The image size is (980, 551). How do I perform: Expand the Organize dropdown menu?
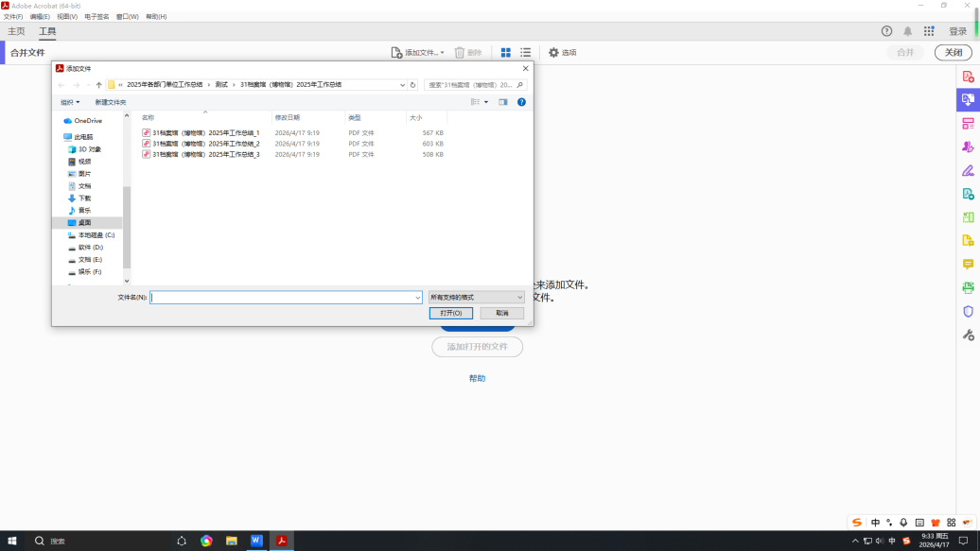[x=70, y=102]
